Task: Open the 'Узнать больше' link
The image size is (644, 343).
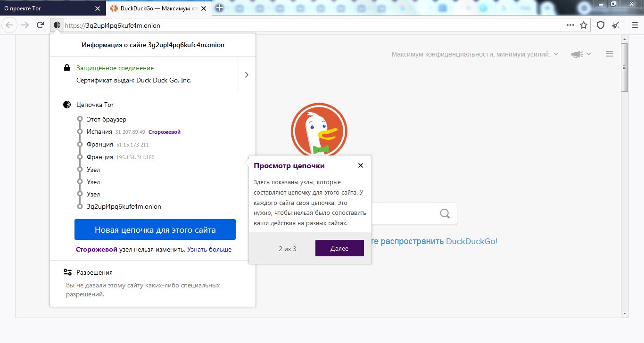Action: 209,249
